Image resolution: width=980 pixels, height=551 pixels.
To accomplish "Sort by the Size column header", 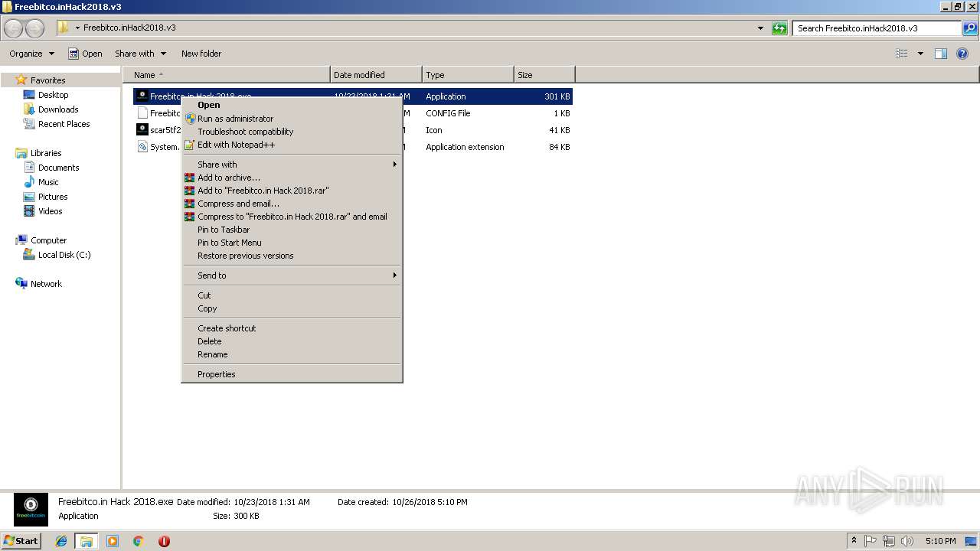I will pos(544,75).
